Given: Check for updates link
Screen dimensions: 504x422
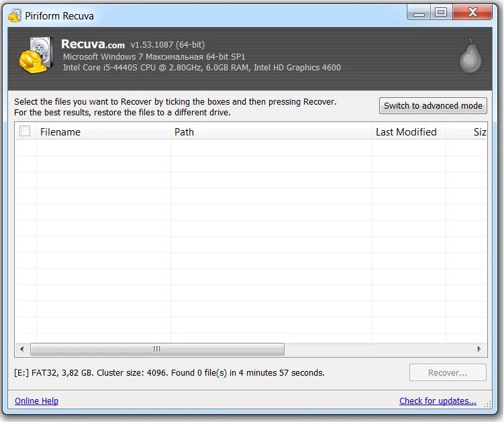Looking at the screenshot, I should coord(438,401).
